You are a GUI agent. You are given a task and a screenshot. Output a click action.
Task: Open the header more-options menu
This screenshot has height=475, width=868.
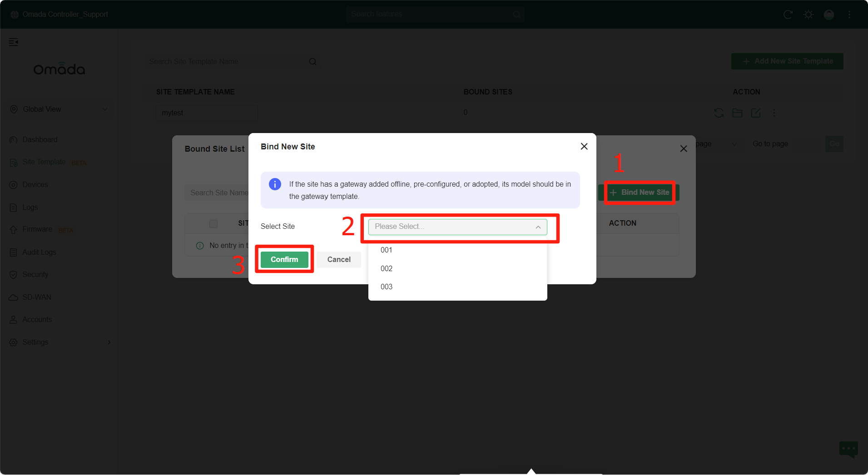pos(849,15)
